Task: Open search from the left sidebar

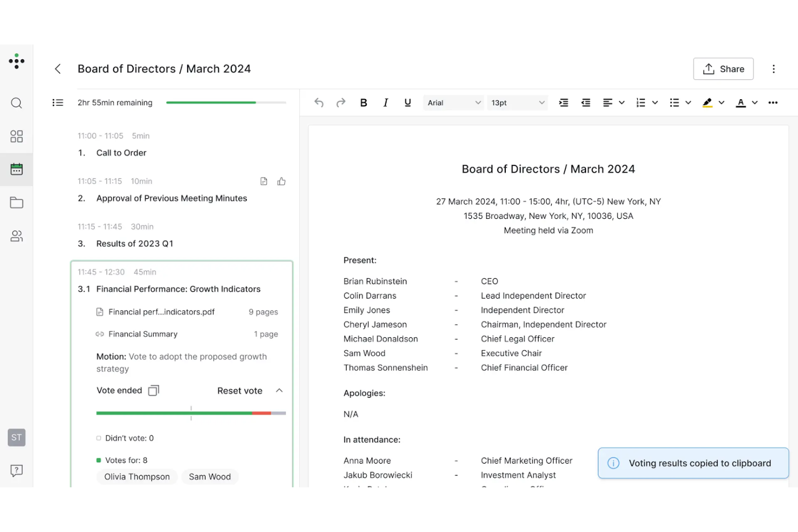Action: pos(16,103)
